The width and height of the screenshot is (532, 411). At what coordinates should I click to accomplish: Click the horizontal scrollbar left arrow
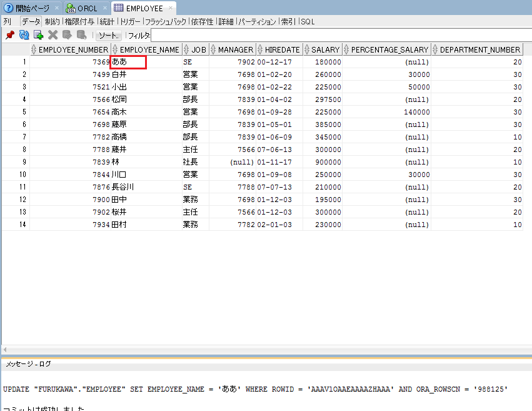[5, 350]
